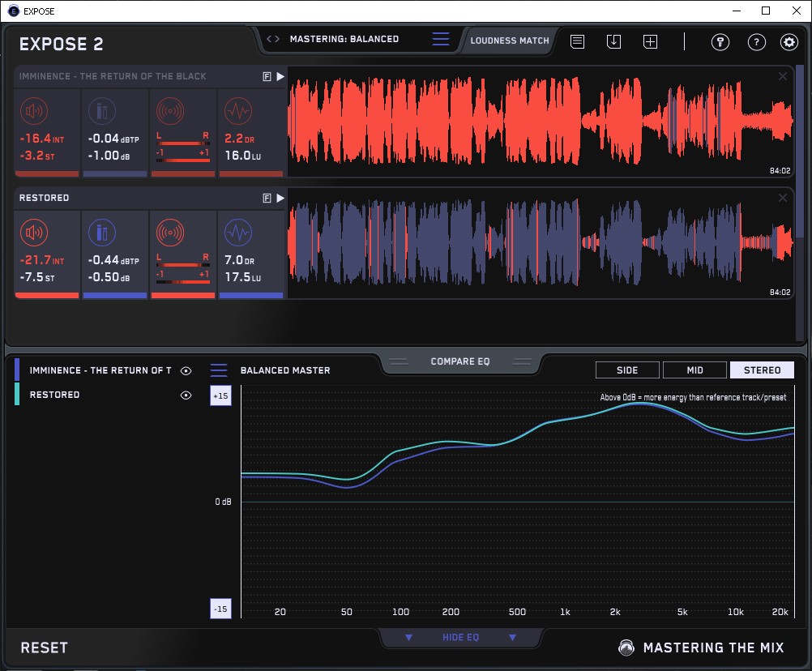
Task: Click the Compare EQ header tab
Action: [x=460, y=361]
